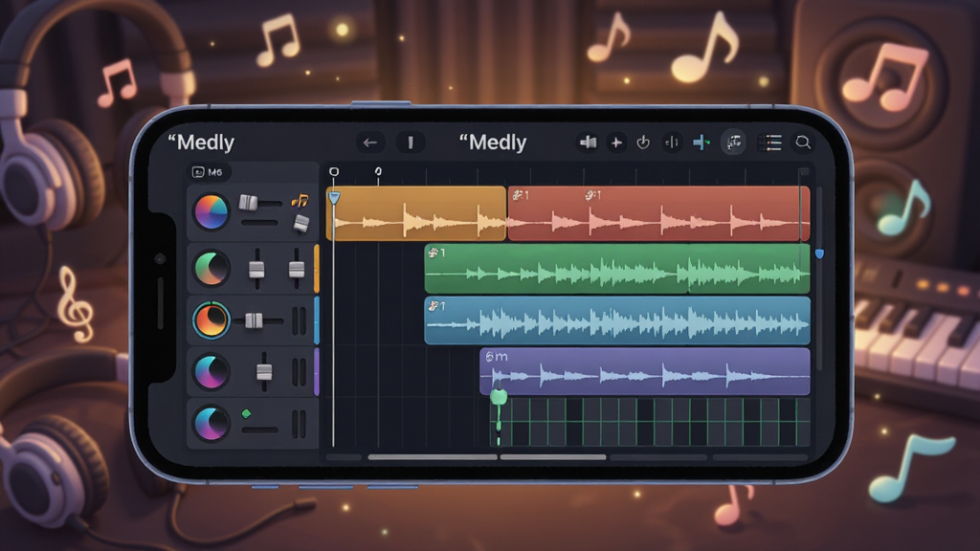Open the volume speaker icon in toolbar
The width and height of the screenshot is (980, 551).
click(x=588, y=143)
